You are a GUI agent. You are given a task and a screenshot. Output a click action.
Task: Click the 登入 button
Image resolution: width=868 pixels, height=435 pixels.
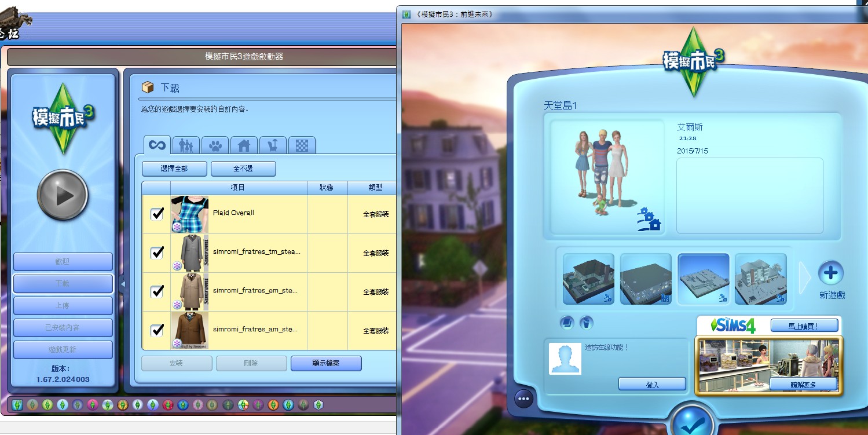point(652,384)
